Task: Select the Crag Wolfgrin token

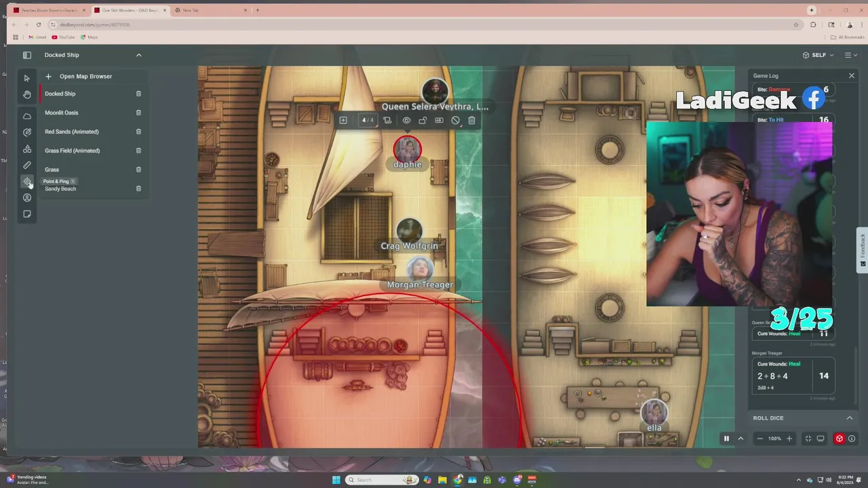Action: coord(409,230)
